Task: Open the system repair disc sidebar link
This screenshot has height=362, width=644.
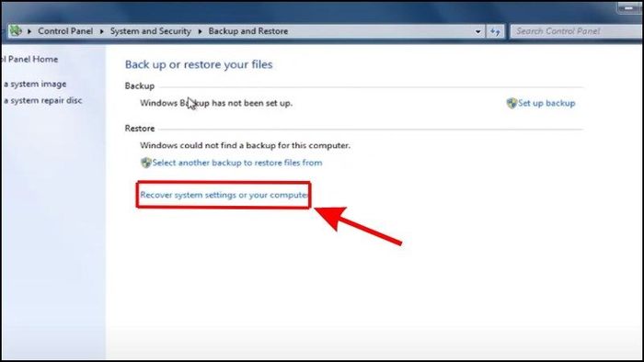Action: pos(42,100)
